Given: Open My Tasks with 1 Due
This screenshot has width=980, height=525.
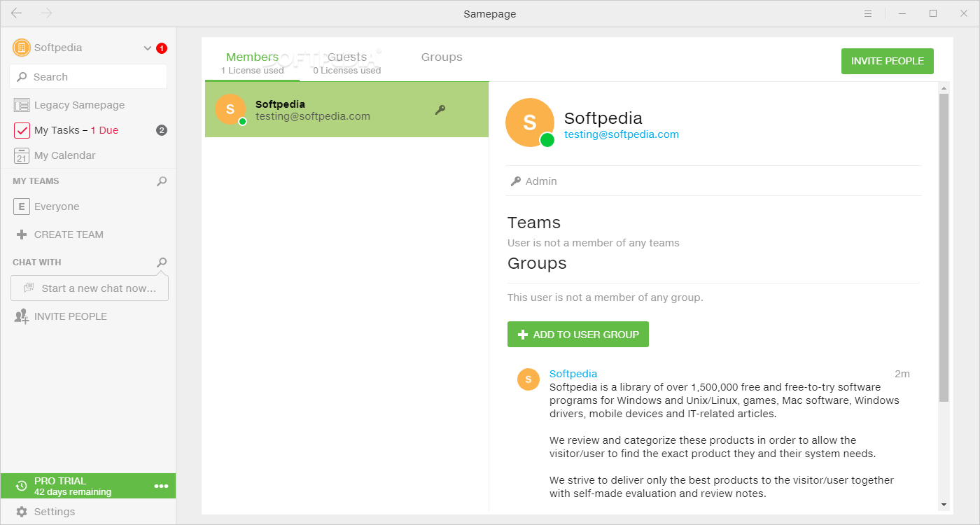Looking at the screenshot, I should tap(76, 130).
